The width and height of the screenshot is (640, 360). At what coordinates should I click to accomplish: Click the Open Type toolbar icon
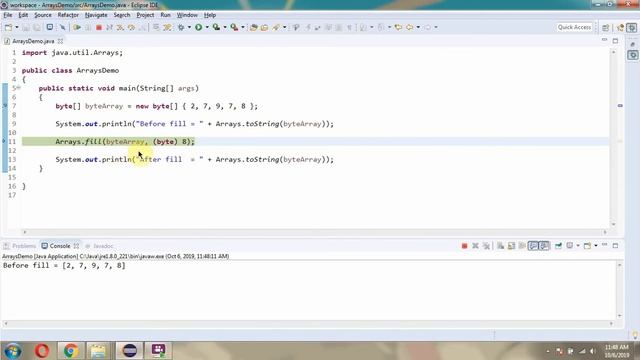coord(253,27)
